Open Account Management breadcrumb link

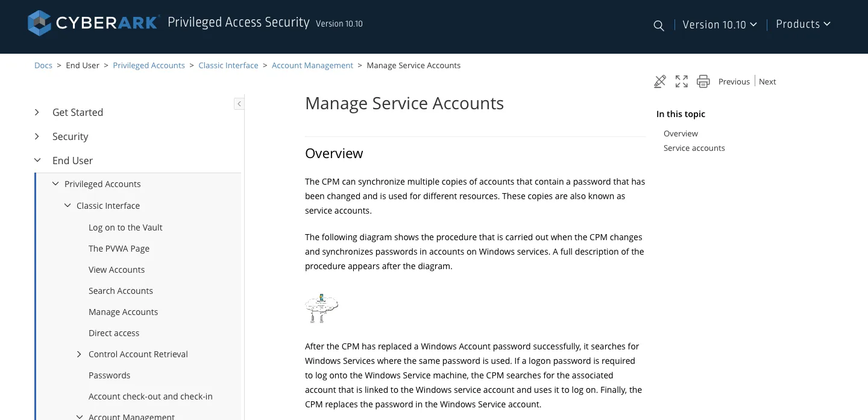[312, 65]
